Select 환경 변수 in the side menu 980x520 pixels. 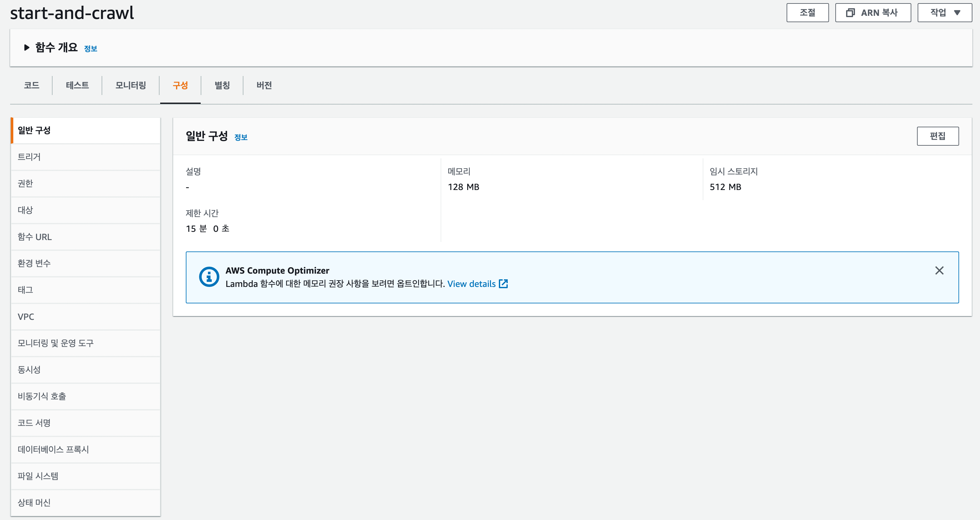(x=34, y=263)
